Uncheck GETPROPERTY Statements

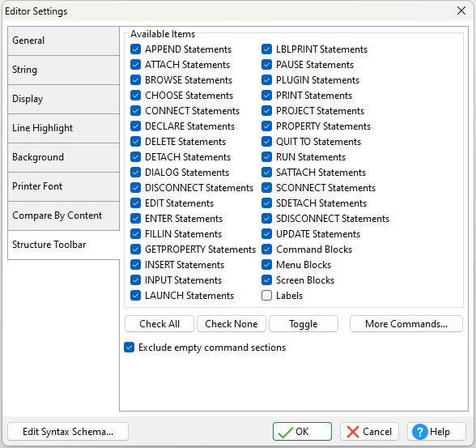pos(135,250)
